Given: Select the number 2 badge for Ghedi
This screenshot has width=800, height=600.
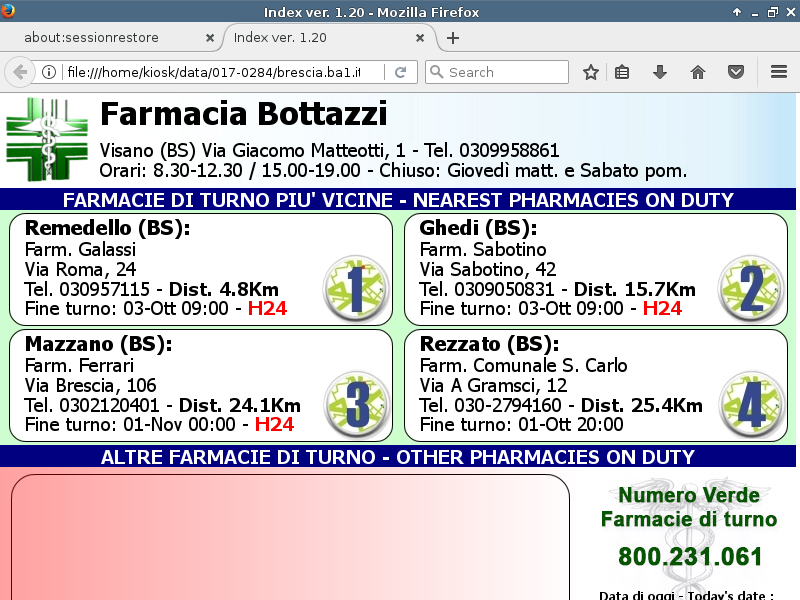Looking at the screenshot, I should coord(750,287).
